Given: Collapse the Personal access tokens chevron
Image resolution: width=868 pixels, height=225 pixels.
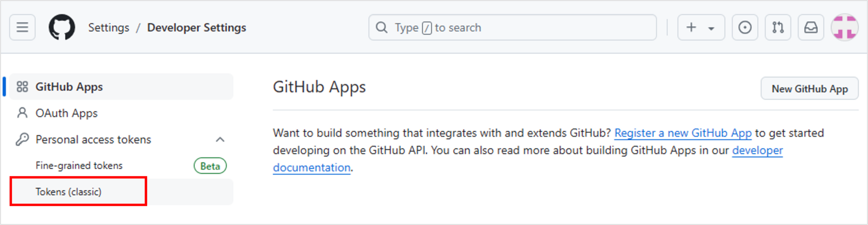Looking at the screenshot, I should pos(220,139).
